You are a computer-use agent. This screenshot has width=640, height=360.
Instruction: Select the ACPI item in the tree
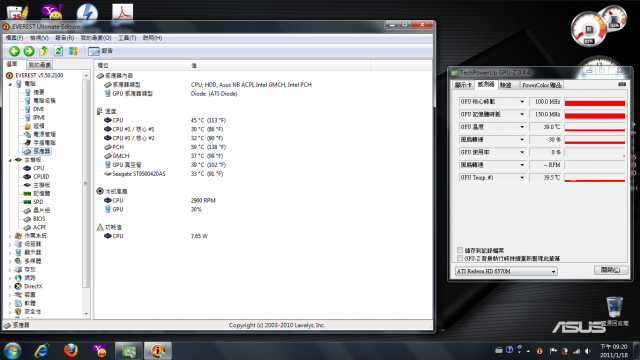coord(39,227)
